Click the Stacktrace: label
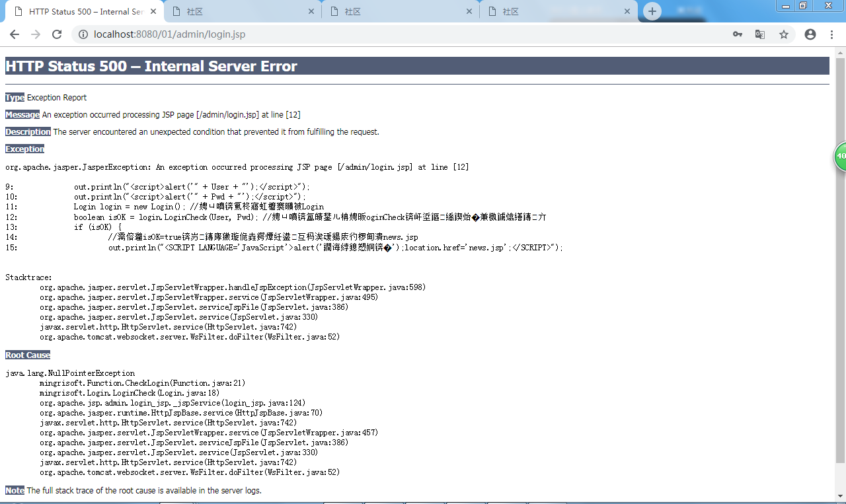Image resolution: width=846 pixels, height=504 pixels. (x=28, y=277)
